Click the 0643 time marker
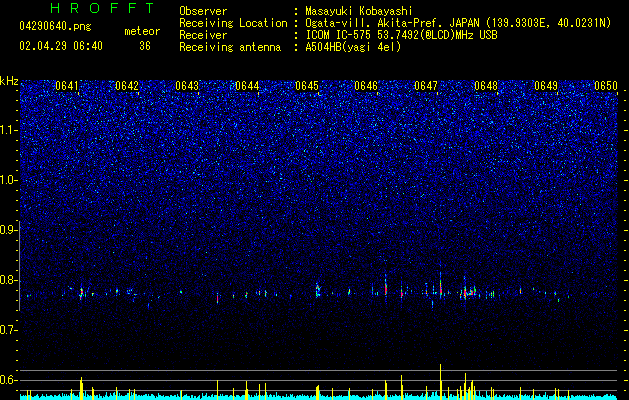This screenshot has height=400, width=629. pos(187,86)
